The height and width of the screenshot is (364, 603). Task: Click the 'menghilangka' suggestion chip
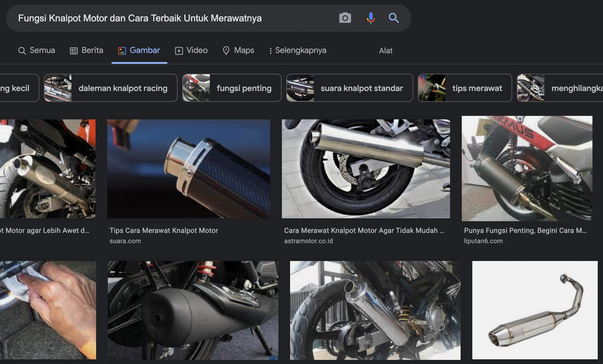point(560,88)
